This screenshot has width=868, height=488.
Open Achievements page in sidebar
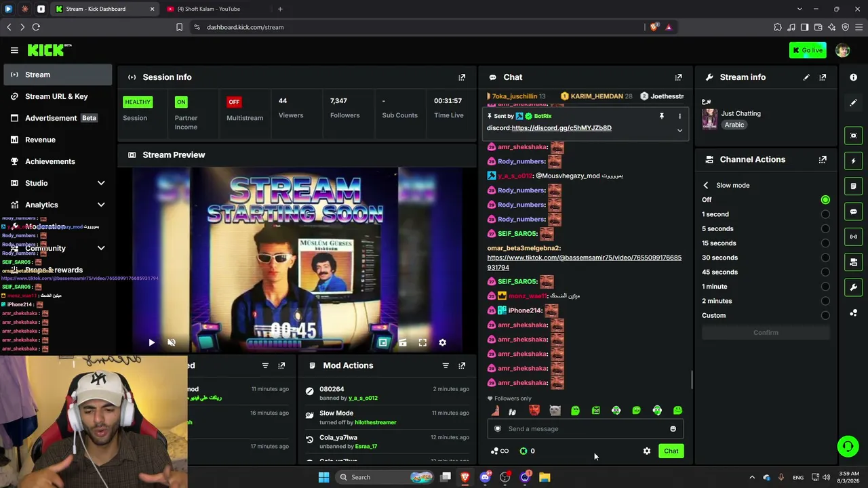[58, 161]
